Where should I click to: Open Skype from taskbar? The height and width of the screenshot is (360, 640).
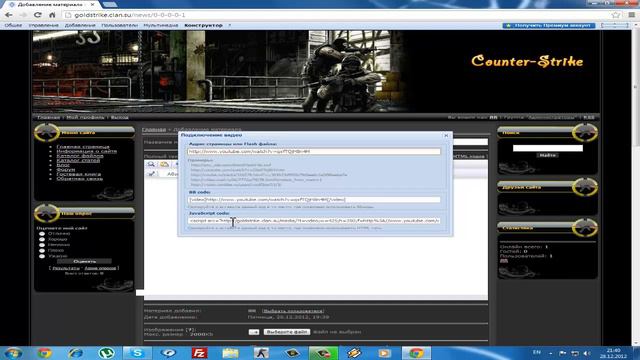[x=137, y=353]
